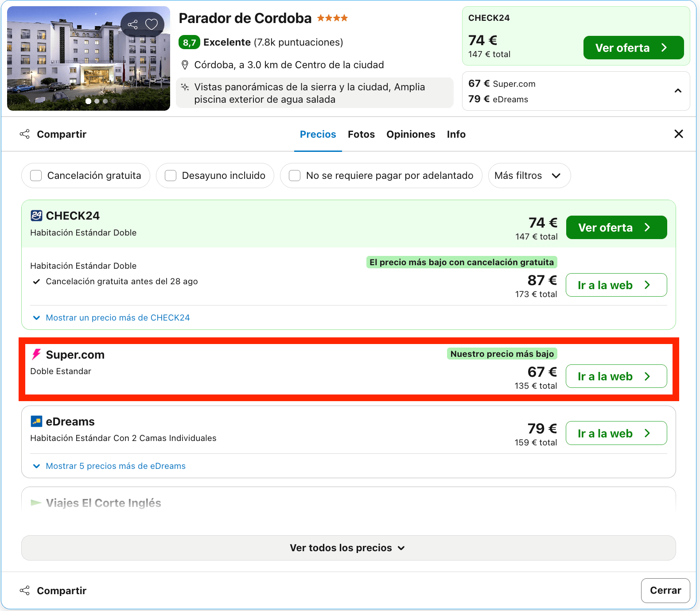The width and height of the screenshot is (700, 611).
Task: Open the Opiniones tab
Action: [x=411, y=134]
